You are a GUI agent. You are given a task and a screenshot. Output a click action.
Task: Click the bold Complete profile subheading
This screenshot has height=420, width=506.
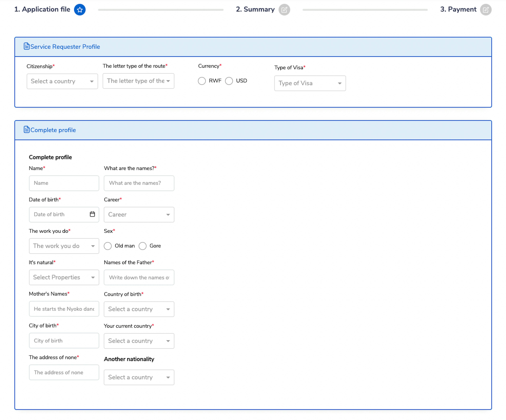(50, 157)
